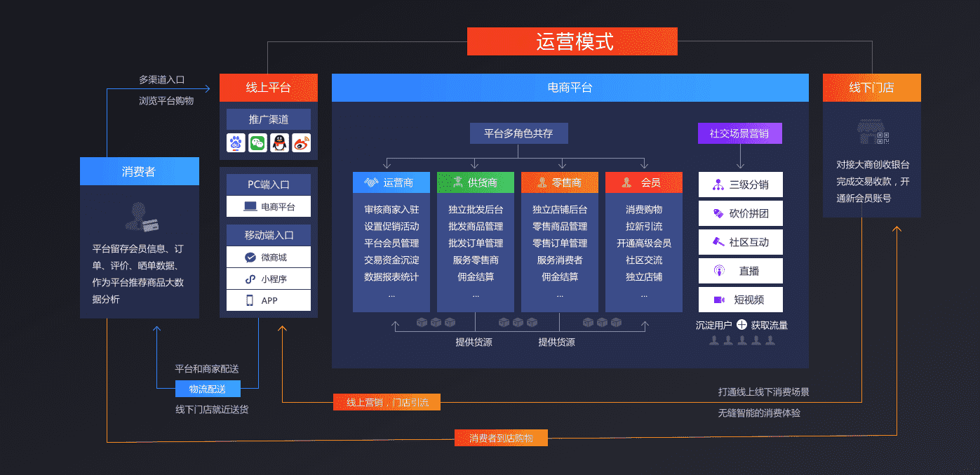980x475 pixels.
Task: Click the text 批发订单管理
Action: click(476, 243)
